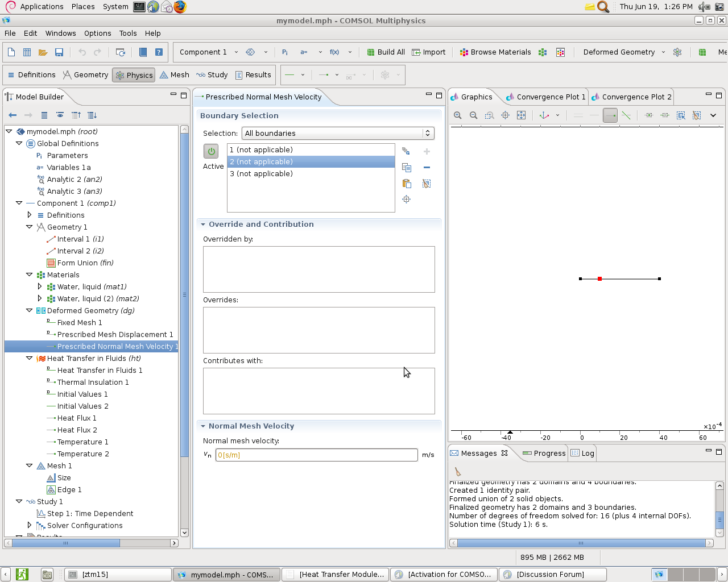The image size is (728, 582).
Task: Switch to the Progress tab
Action: (x=544, y=454)
